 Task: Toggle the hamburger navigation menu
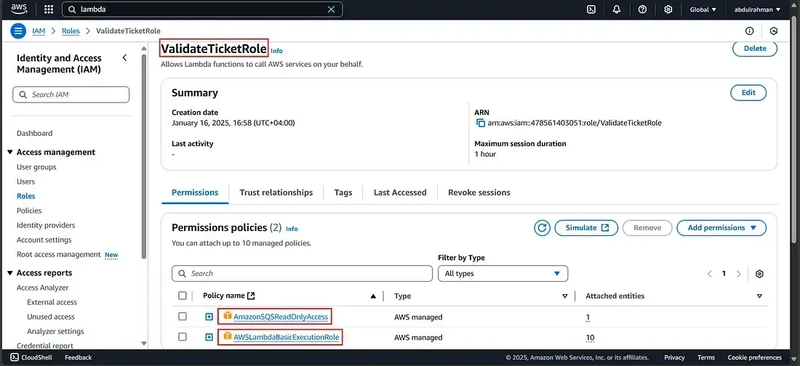pyautogui.click(x=18, y=31)
